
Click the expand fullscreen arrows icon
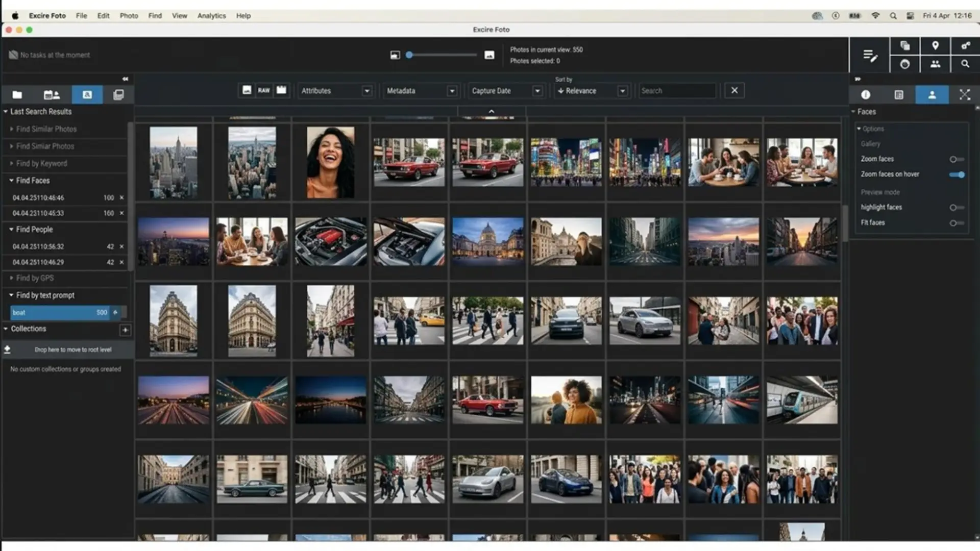pyautogui.click(x=965, y=95)
